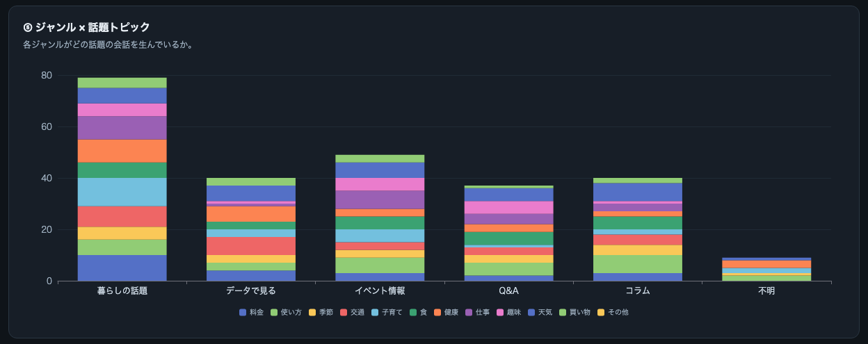Click the subtitle 各ジャンルがどの話題の会話を生んでいるか。
Screen dimensions: 868x344
pyautogui.click(x=108, y=44)
